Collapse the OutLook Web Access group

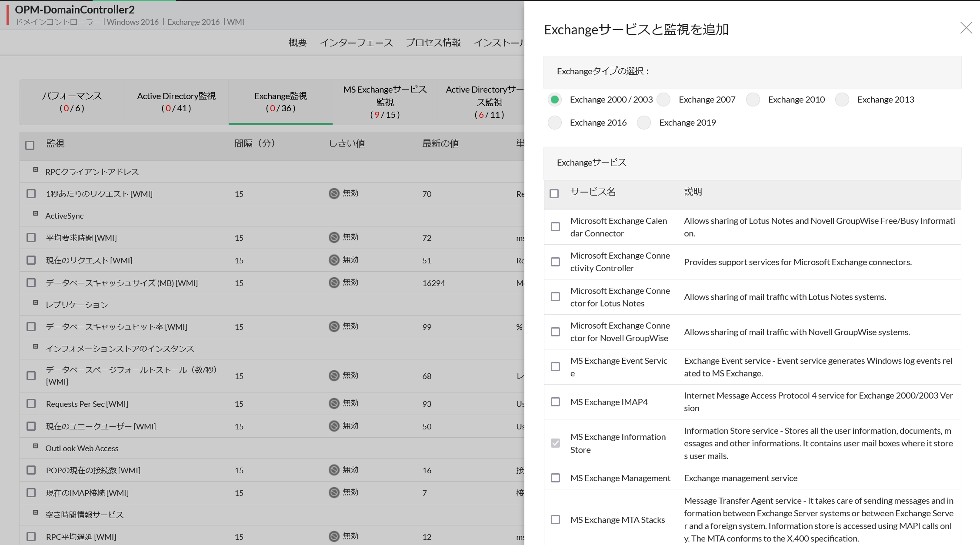pyautogui.click(x=36, y=446)
